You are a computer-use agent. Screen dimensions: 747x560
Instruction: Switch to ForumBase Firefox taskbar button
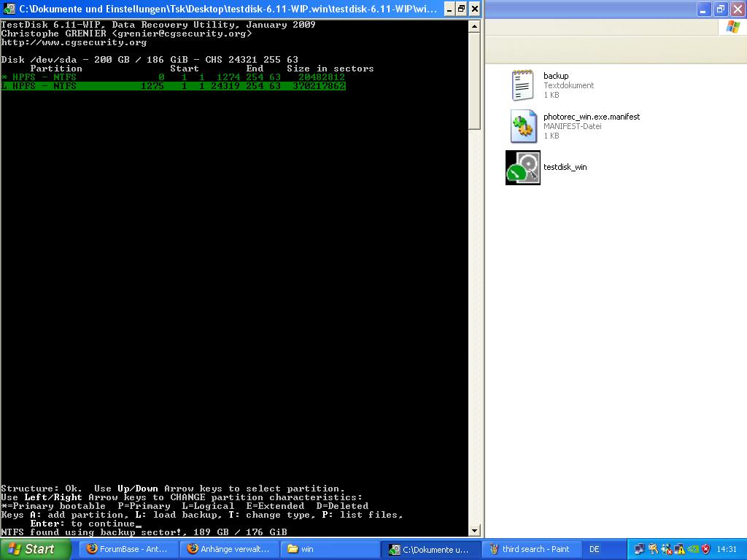coord(128,549)
